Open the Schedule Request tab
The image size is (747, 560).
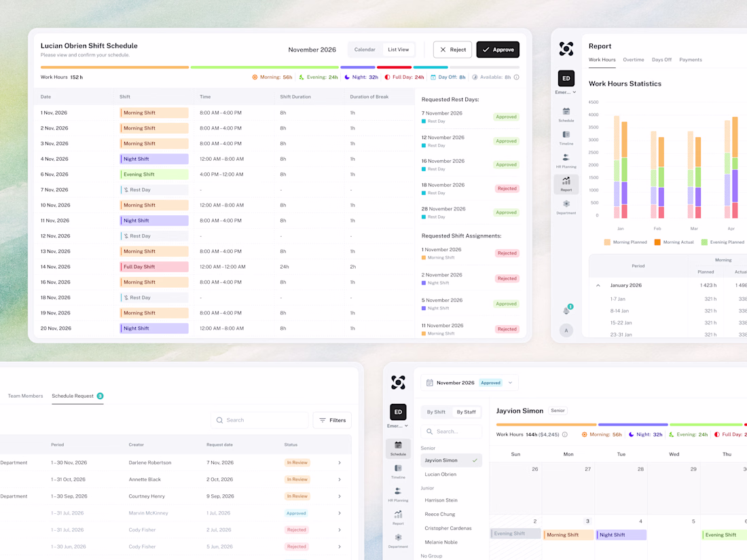[77, 396]
